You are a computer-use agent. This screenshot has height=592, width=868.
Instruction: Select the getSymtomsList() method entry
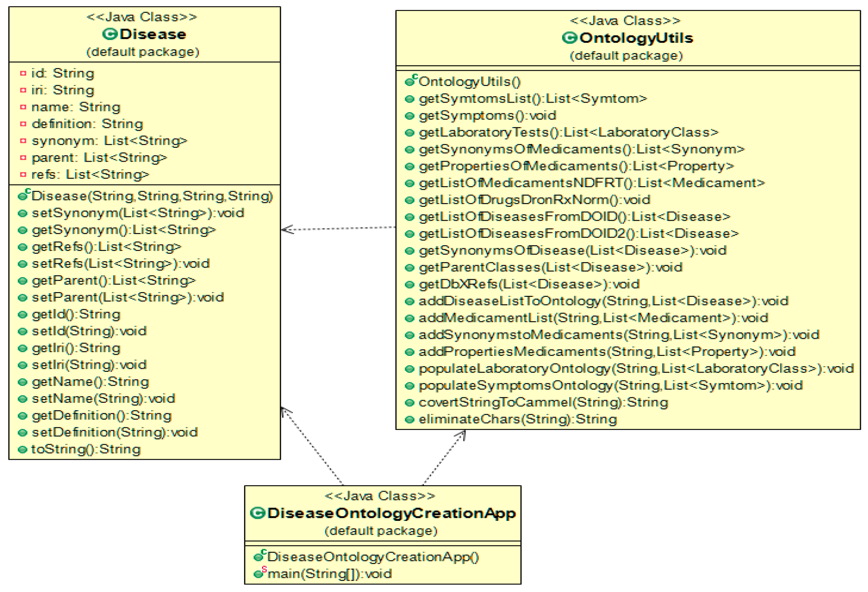532,99
